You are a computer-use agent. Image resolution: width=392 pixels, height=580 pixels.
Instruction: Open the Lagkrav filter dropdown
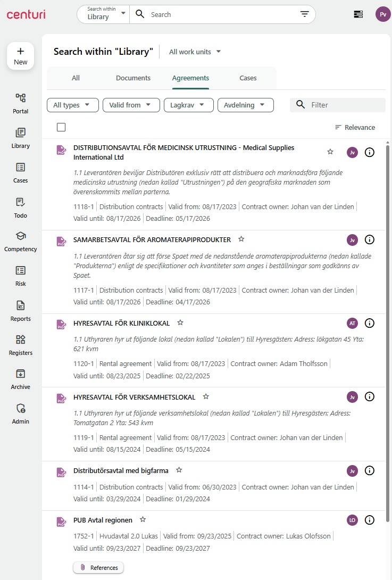pos(189,105)
